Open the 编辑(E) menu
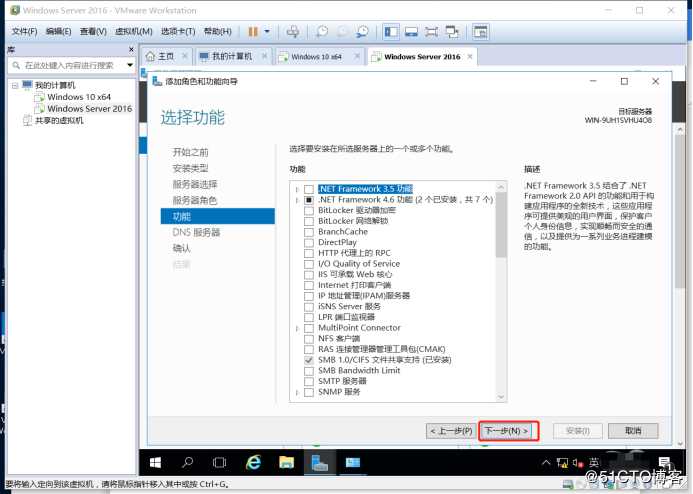The image size is (693, 494). pos(58,31)
